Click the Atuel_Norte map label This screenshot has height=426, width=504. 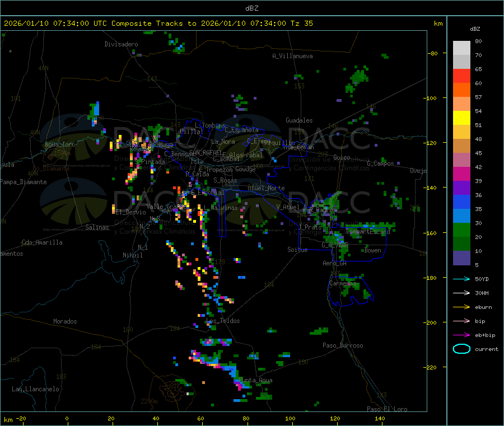[x=266, y=188]
